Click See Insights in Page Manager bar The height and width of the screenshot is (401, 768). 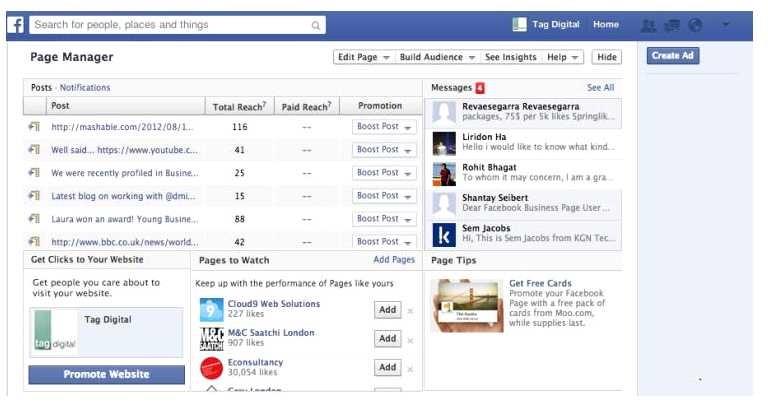pyautogui.click(x=511, y=57)
